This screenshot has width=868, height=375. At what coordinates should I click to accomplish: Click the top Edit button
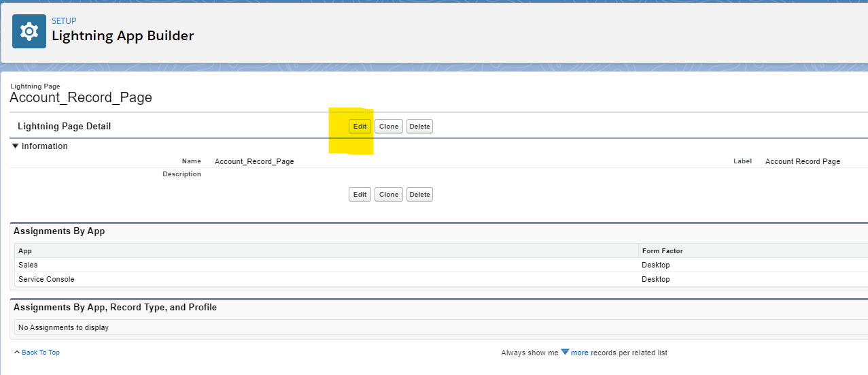coord(360,127)
